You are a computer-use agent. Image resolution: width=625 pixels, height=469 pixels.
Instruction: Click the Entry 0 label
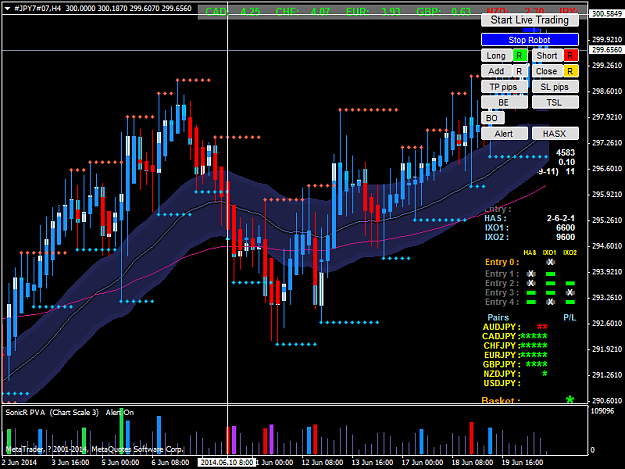point(502,262)
